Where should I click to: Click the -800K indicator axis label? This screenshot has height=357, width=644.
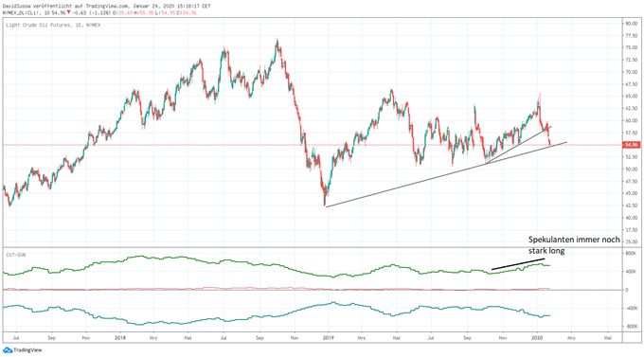point(632,327)
